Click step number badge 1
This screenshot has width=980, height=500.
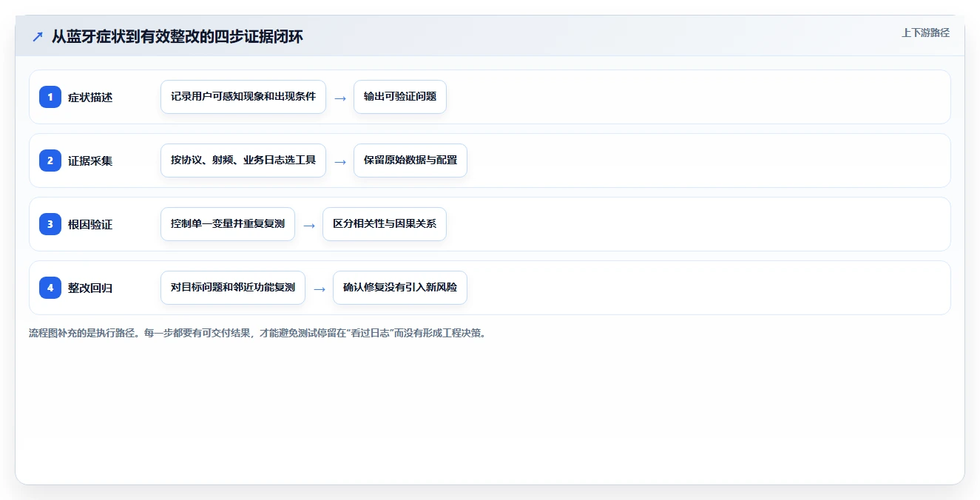click(x=50, y=97)
